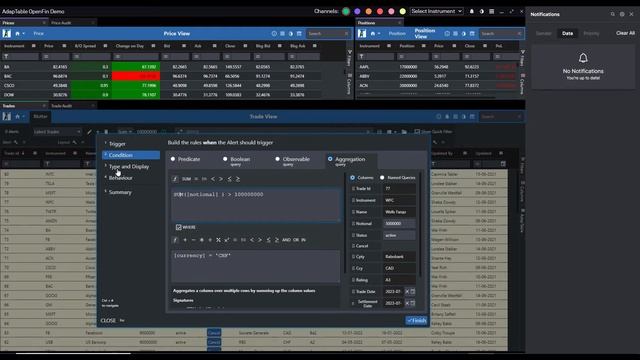This screenshot has height=360, width=640.
Task: Click functions fx icon above aggregation expression
Action: [176, 179]
